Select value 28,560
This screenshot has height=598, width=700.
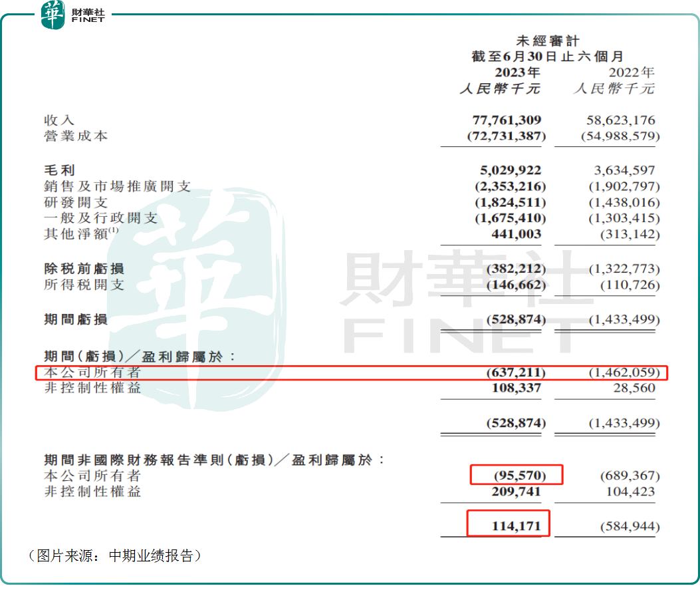pyautogui.click(x=634, y=388)
